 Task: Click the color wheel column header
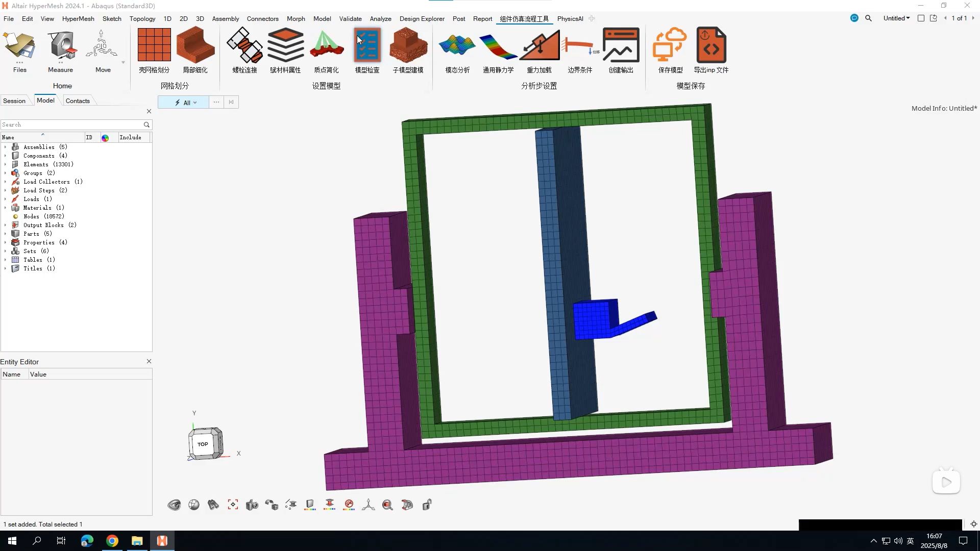pyautogui.click(x=105, y=138)
